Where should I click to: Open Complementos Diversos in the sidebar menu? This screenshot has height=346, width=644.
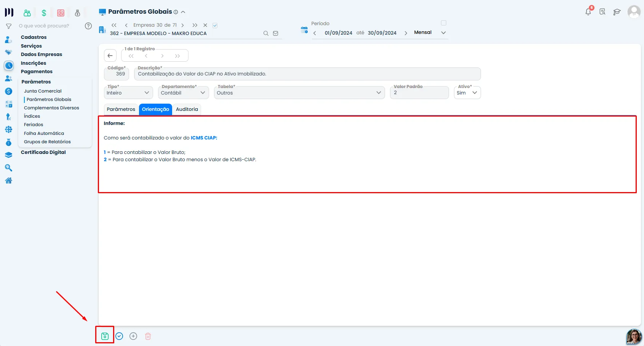coord(51,108)
